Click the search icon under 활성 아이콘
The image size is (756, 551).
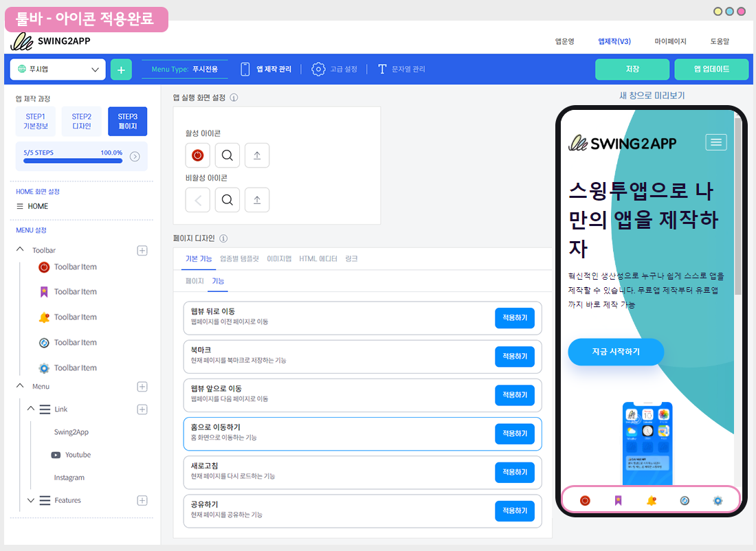[x=227, y=155]
